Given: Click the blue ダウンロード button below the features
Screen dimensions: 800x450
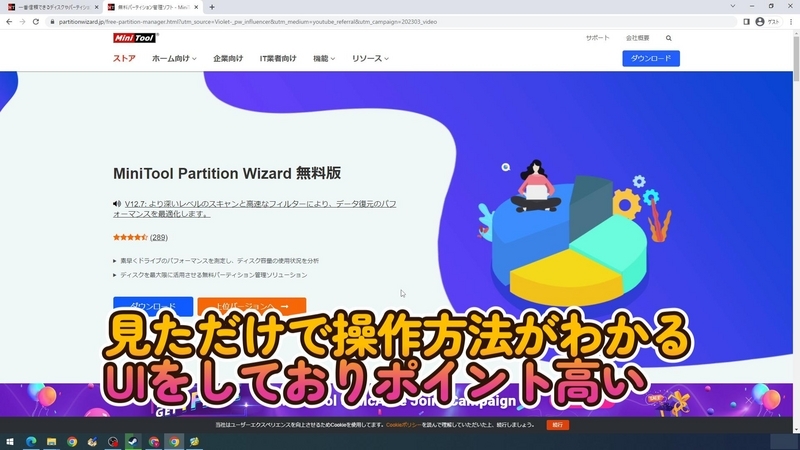Looking at the screenshot, I should (153, 306).
